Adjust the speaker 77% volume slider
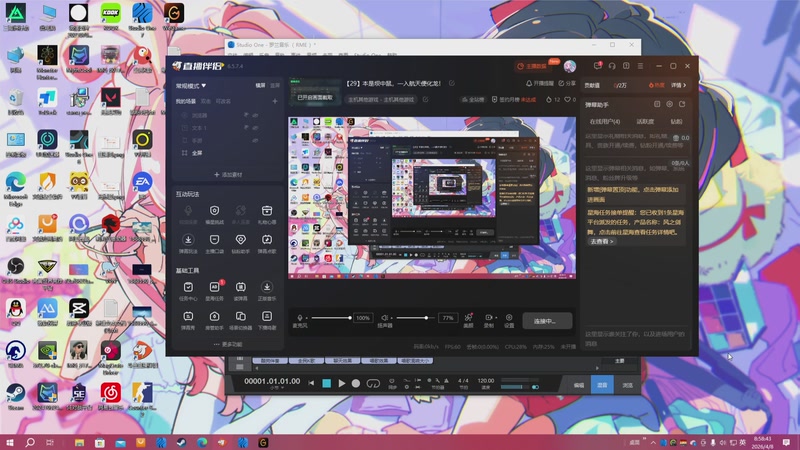The height and width of the screenshot is (450, 800). pos(417,318)
